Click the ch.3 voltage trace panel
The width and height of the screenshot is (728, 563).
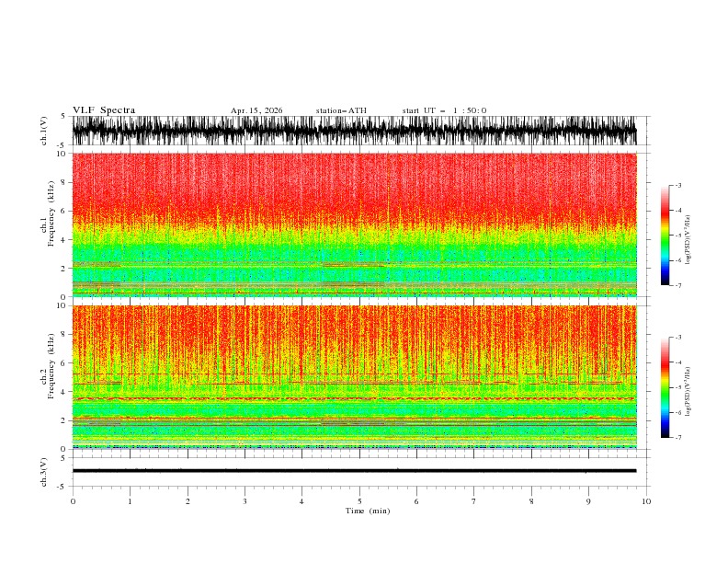pos(354,472)
